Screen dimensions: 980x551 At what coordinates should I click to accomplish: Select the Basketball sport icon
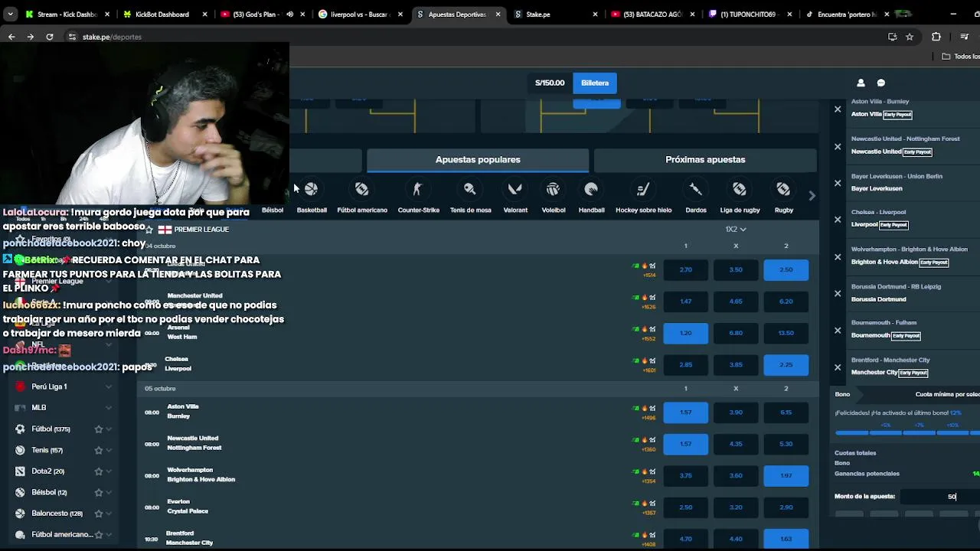(311, 189)
